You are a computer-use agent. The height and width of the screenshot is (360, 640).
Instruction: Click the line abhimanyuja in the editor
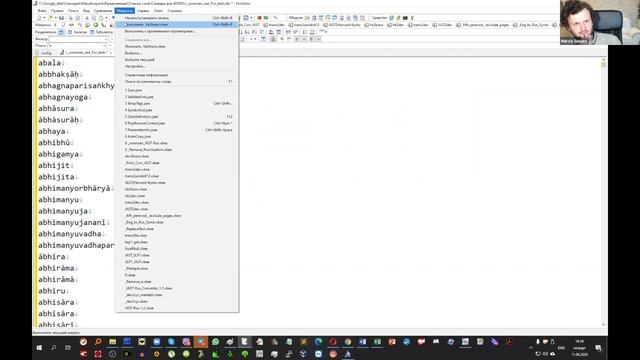63,211
